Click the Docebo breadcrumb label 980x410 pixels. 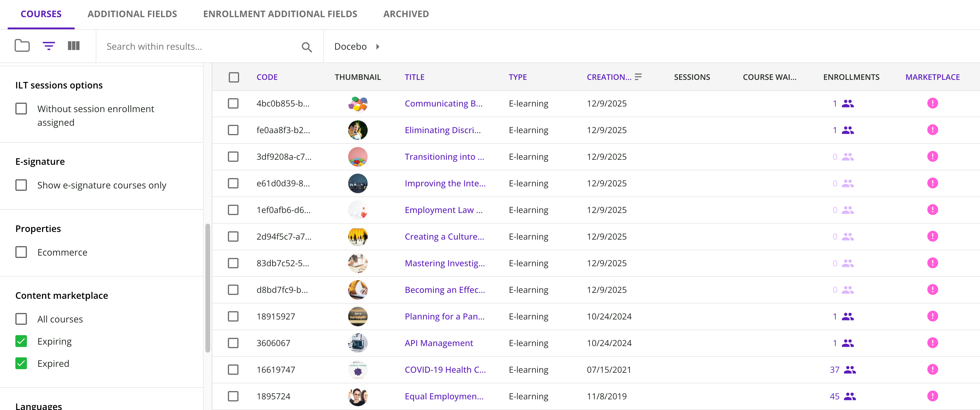351,46
